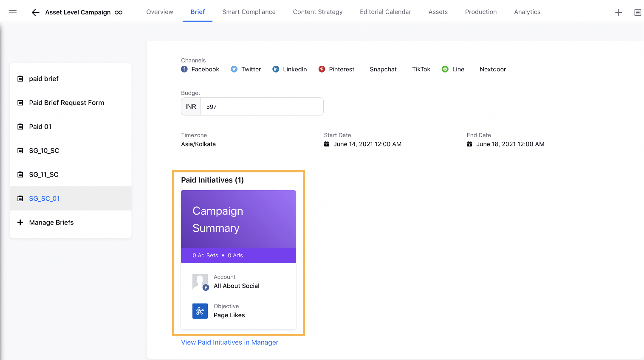
Task: Open the Editorial Calendar tab
Action: click(x=385, y=12)
